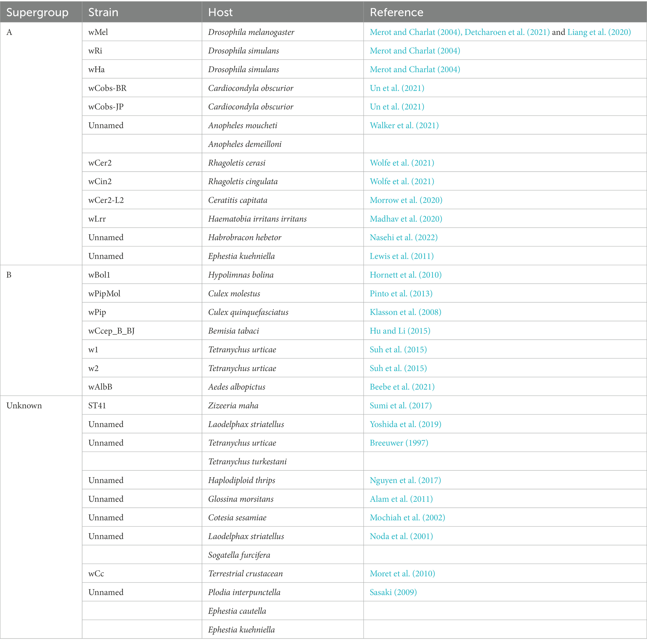Open the Sumi et al. (2017) reference
Screen dimensions: 647x644
(x=400, y=406)
